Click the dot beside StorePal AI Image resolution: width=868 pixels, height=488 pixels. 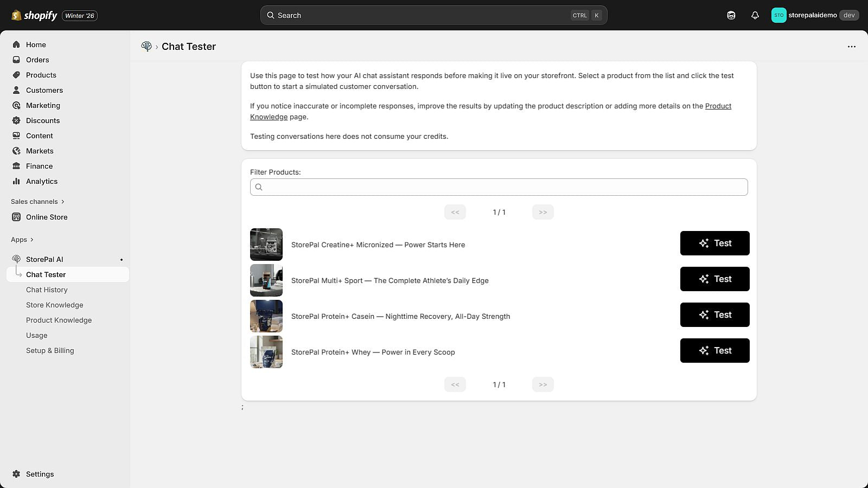tap(122, 260)
